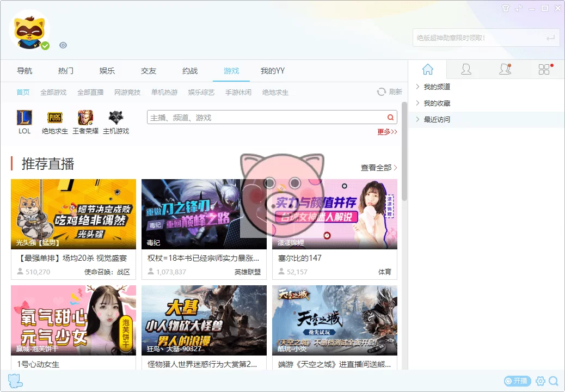The image size is (565, 392).
Task: Open the LOL game icon
Action: pos(24,118)
